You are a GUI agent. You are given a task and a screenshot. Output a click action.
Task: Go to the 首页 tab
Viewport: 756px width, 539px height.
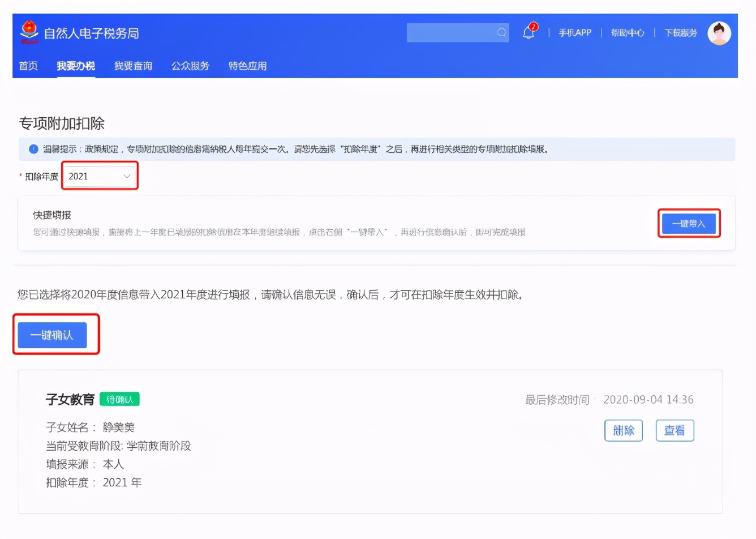pyautogui.click(x=28, y=66)
